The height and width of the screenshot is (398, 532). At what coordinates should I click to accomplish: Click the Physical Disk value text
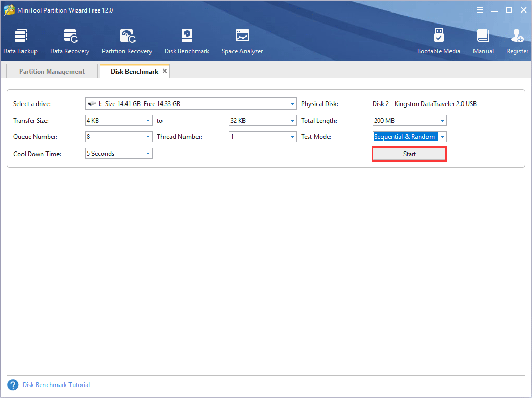pyautogui.click(x=424, y=104)
